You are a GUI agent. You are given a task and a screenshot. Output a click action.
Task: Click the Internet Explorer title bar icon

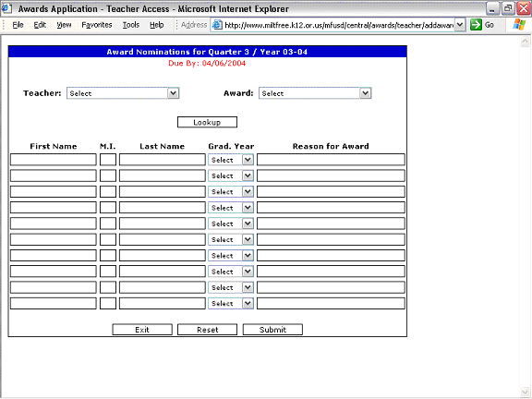(6, 8)
